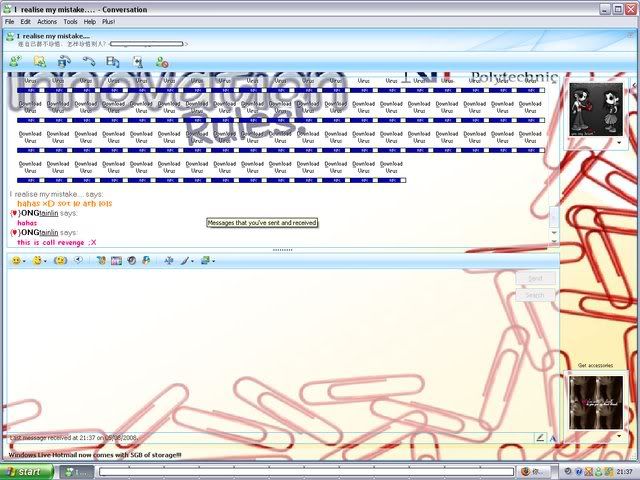
Task: Click the orange 'hahas xD' message
Action: (x=64, y=203)
